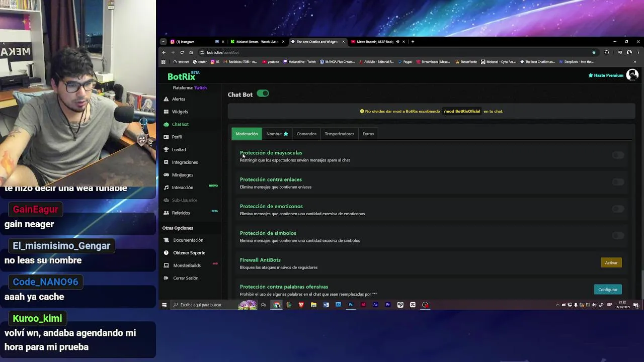Click the BotRix logo
The width and height of the screenshot is (644, 362).
point(183,76)
